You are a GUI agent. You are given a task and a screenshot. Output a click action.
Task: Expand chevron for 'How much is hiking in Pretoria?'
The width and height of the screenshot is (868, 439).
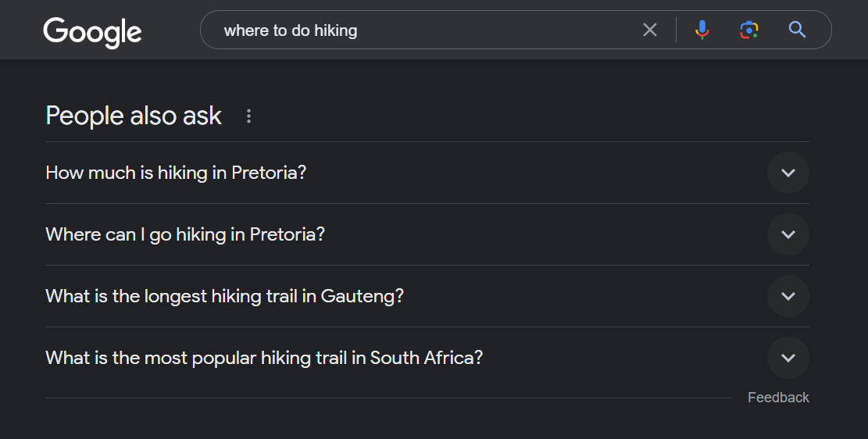pos(788,173)
